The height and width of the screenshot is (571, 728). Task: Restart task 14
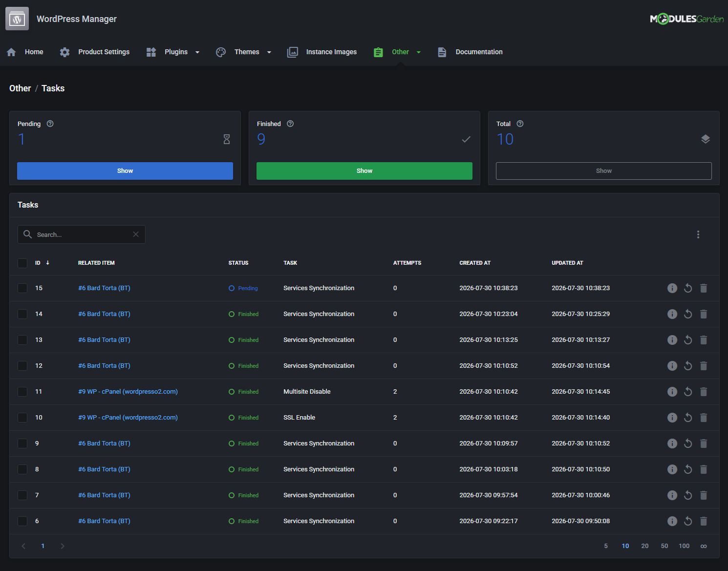tap(688, 314)
